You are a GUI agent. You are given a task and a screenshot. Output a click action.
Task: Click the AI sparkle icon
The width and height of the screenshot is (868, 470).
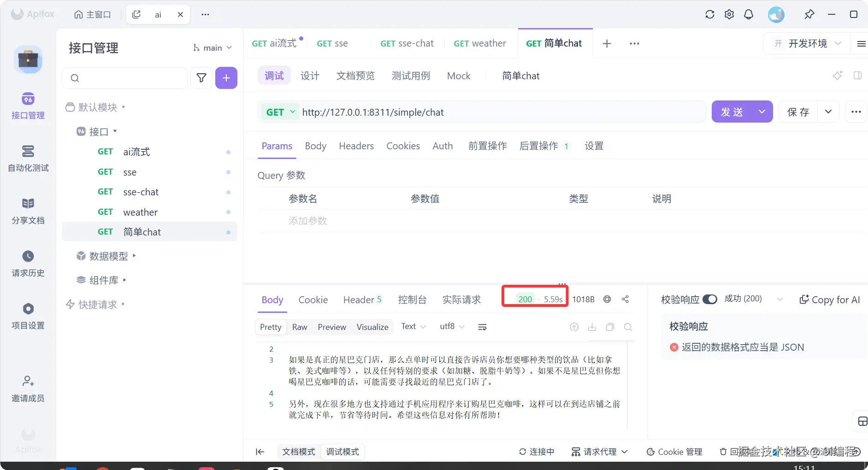(838, 76)
